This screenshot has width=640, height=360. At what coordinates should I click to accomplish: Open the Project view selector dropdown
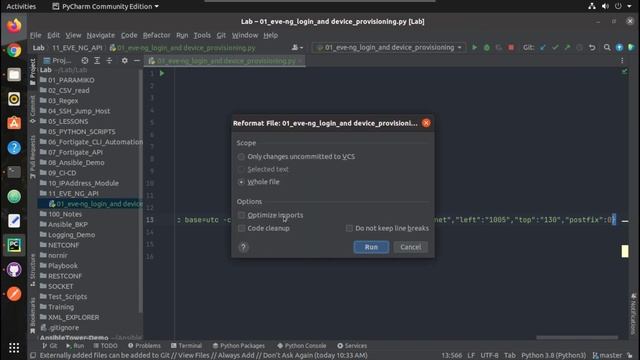[57, 60]
